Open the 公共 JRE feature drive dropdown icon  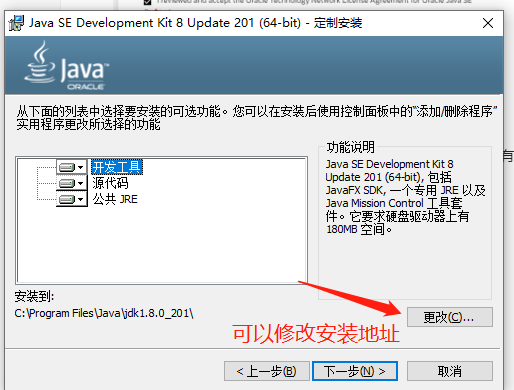(x=72, y=199)
